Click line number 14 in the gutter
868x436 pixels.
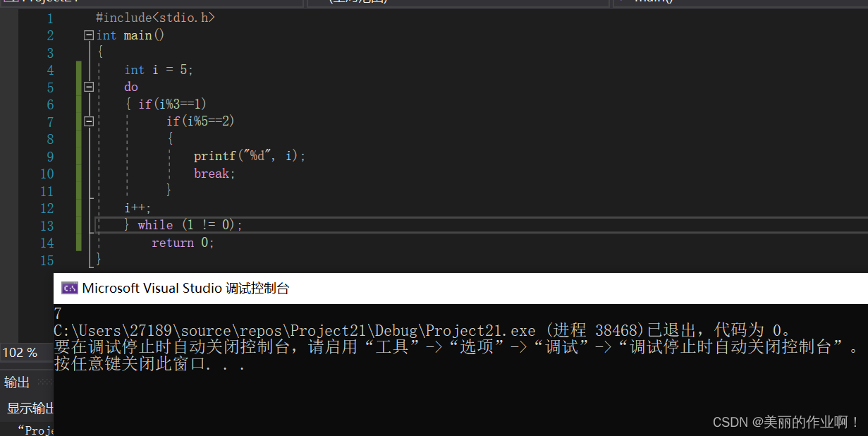pos(47,243)
